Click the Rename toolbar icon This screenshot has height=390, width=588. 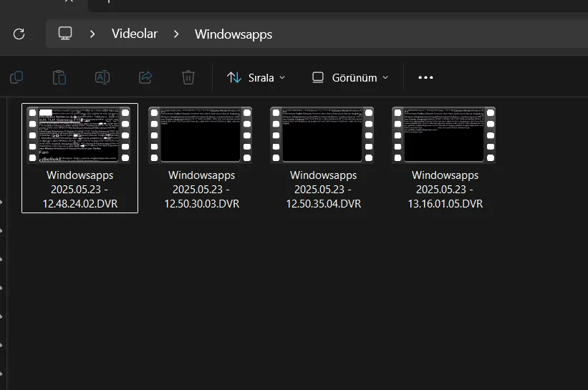pos(102,77)
